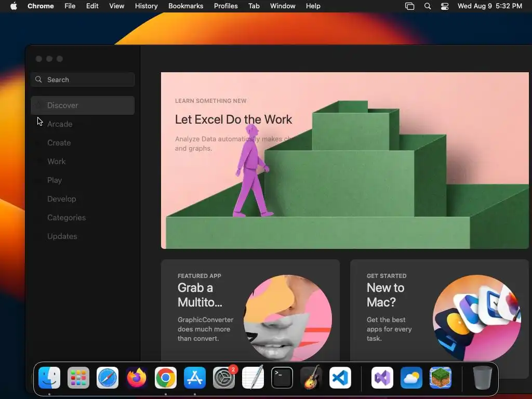Screen dimensions: 532x399
Task: Open the Help menu
Action: click(x=313, y=6)
